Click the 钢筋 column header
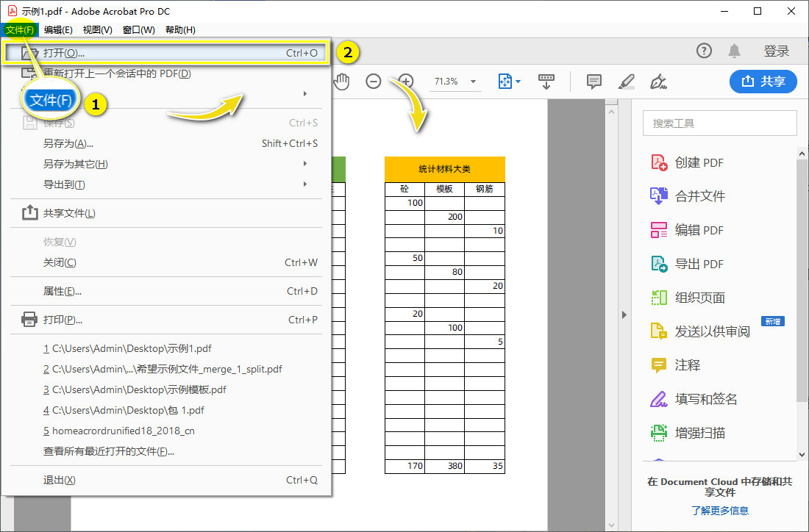Image resolution: width=809 pixels, height=532 pixels. coord(485,189)
